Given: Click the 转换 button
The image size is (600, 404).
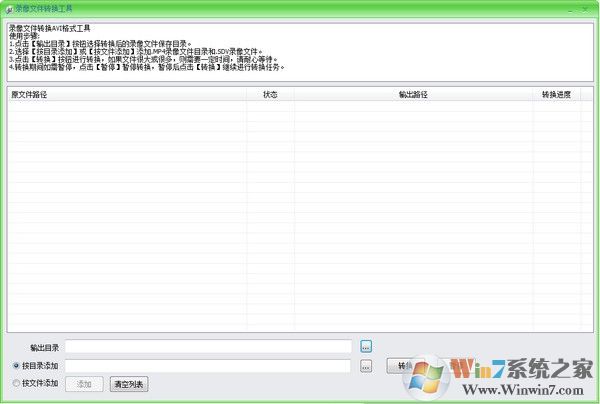Looking at the screenshot, I should (404, 366).
